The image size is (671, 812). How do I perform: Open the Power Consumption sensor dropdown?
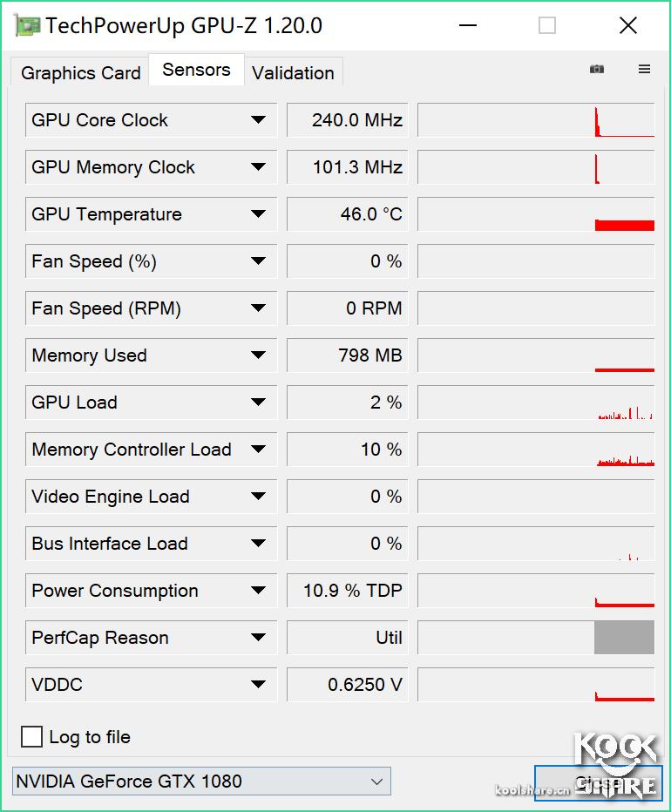click(x=260, y=590)
